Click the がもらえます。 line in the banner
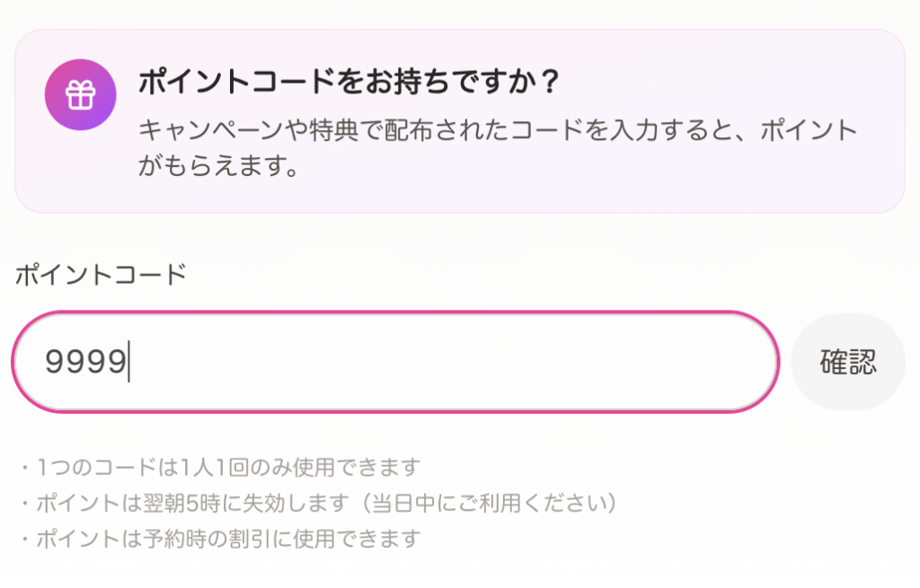 click(x=218, y=167)
